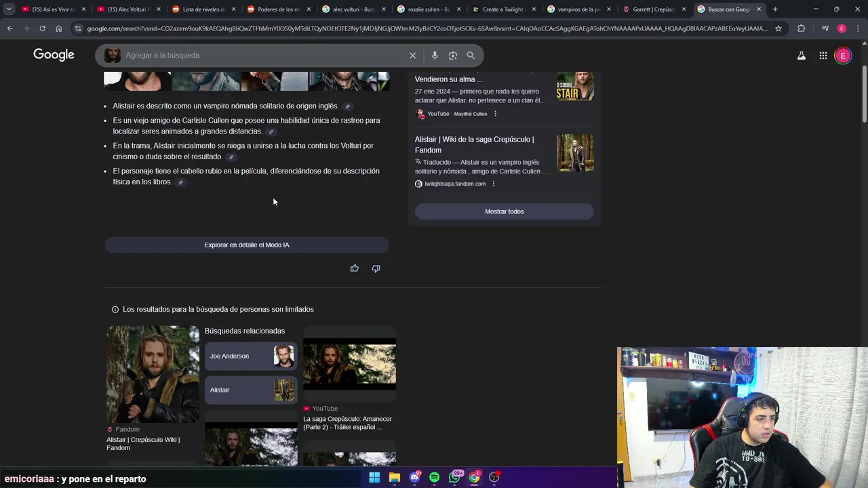Clear the search box with the X icon
The width and height of the screenshot is (868, 488).
pyautogui.click(x=412, y=56)
